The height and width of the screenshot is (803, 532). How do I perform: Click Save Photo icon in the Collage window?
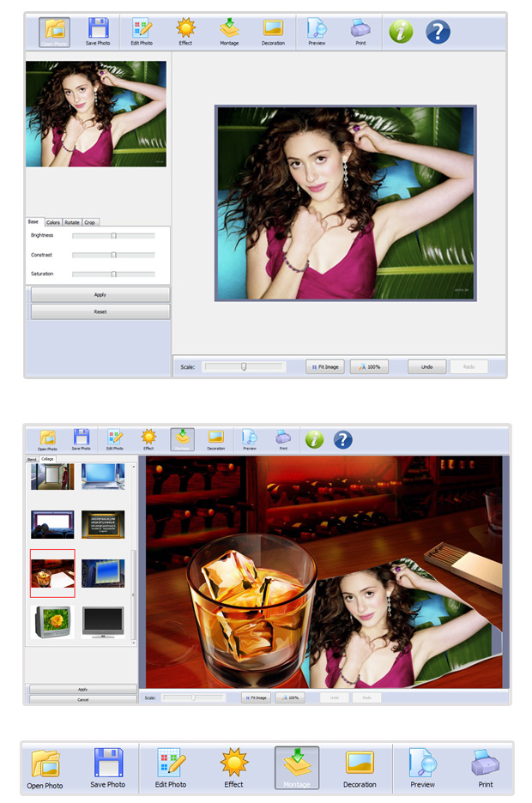[x=81, y=440]
